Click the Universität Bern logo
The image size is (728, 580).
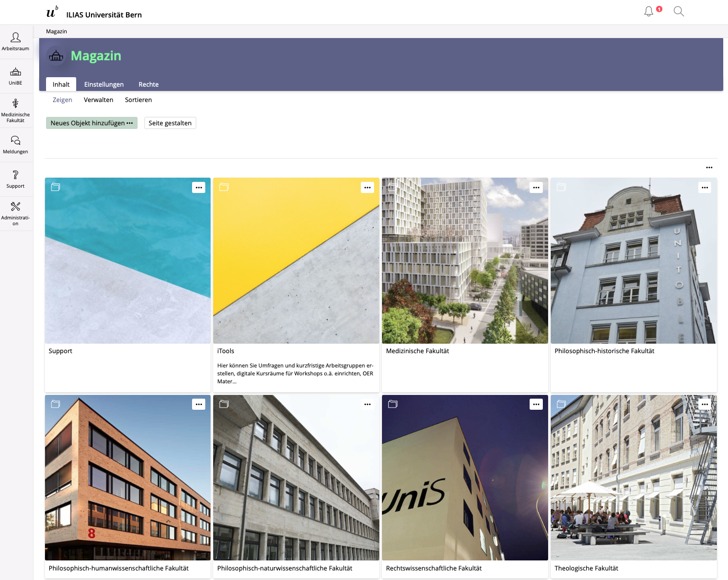[x=52, y=12]
